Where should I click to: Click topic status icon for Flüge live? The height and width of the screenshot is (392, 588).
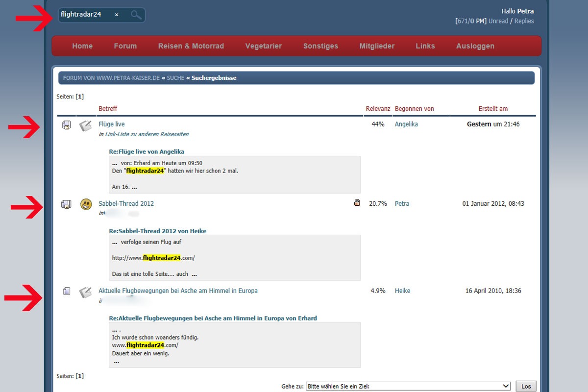coord(67,125)
